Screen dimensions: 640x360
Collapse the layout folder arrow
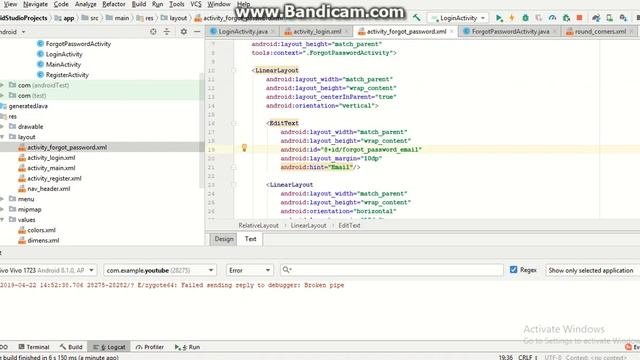(x=2, y=137)
